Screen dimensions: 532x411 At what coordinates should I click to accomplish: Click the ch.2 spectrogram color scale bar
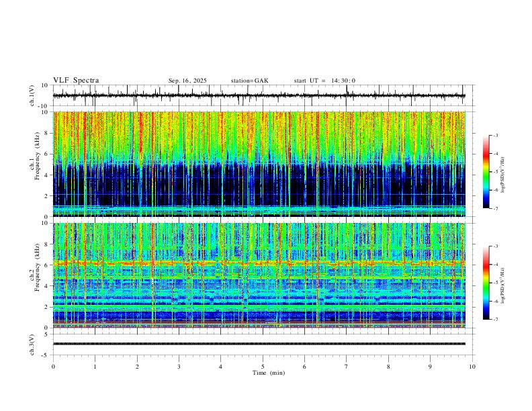tap(486, 283)
